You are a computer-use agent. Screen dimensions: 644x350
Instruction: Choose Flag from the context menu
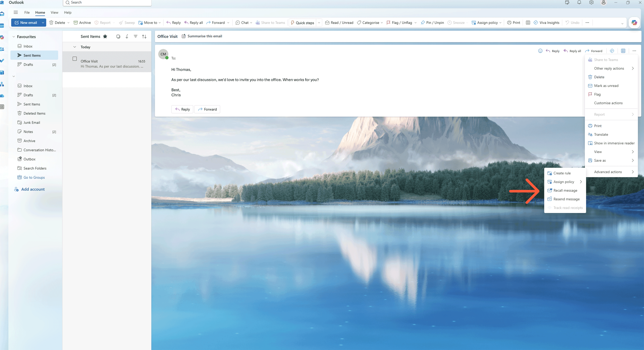pos(611,94)
